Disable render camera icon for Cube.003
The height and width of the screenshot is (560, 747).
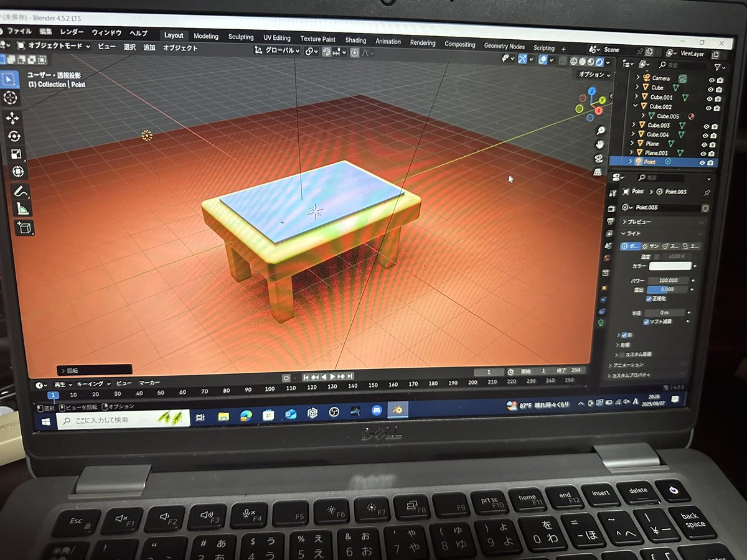(x=714, y=127)
